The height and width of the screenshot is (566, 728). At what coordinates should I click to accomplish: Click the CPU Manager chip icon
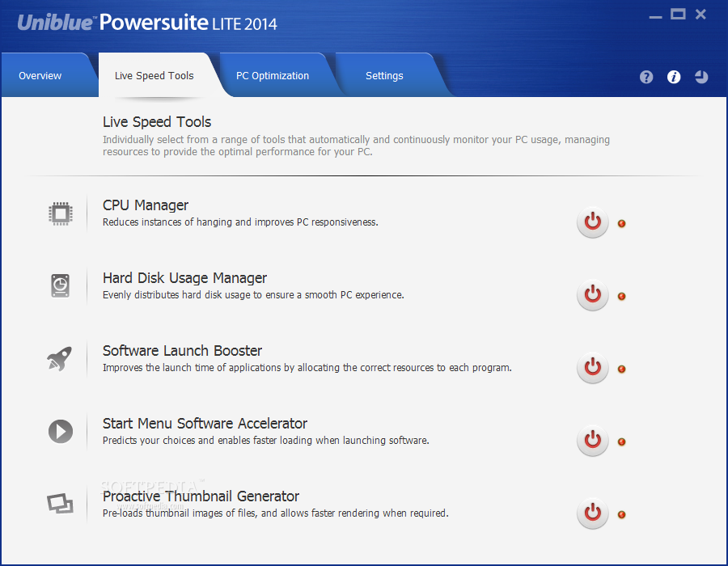61,214
